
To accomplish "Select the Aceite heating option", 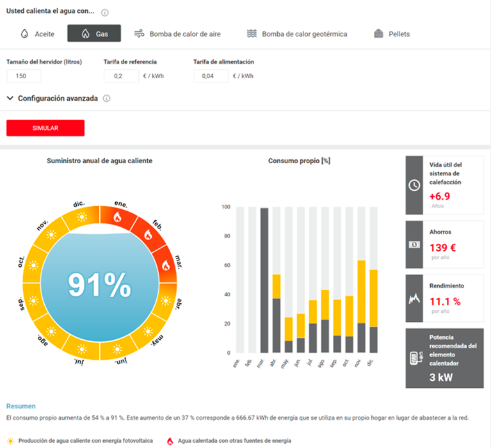I will click(x=38, y=34).
